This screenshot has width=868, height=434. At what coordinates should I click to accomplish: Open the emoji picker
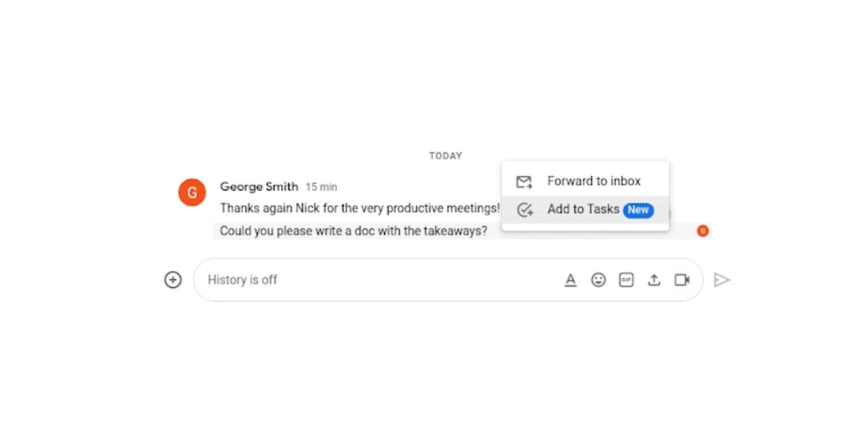point(599,280)
